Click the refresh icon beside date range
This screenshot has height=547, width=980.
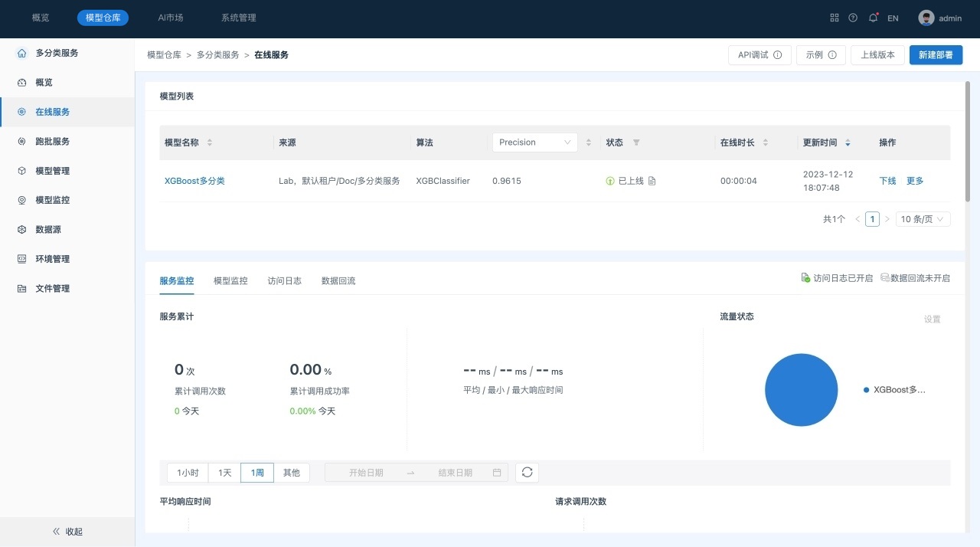(x=527, y=473)
